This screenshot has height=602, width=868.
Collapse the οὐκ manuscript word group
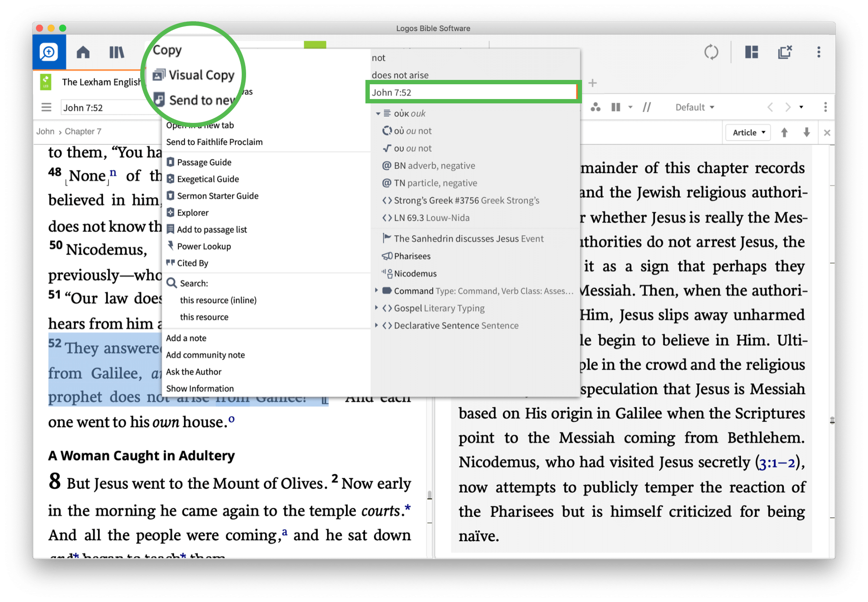coord(378,113)
